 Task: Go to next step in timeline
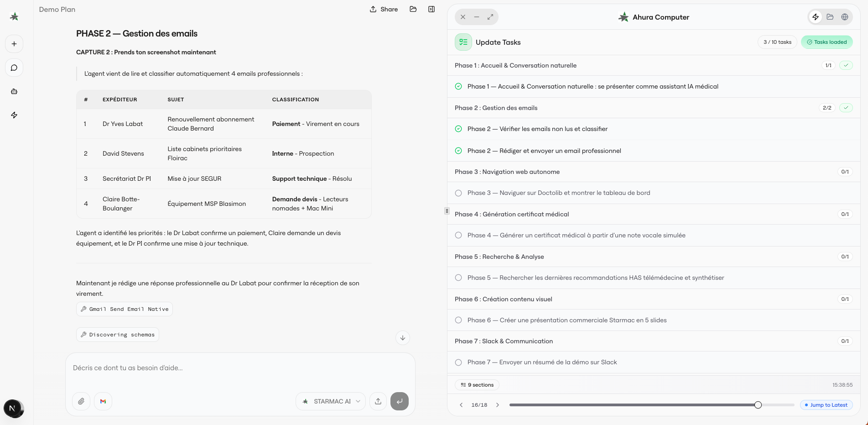coord(498,405)
